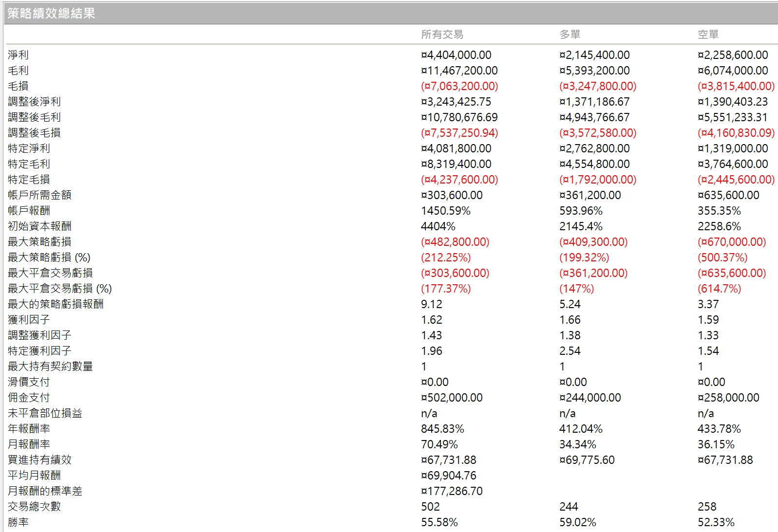Click the 調整後毛利 row label
Image resolution: width=778 pixels, height=532 pixels.
35,117
